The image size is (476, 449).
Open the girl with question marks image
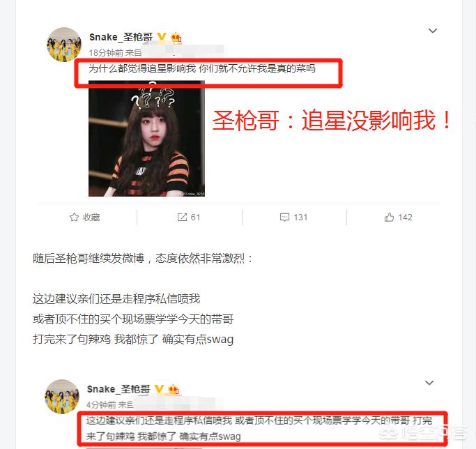[x=146, y=139]
